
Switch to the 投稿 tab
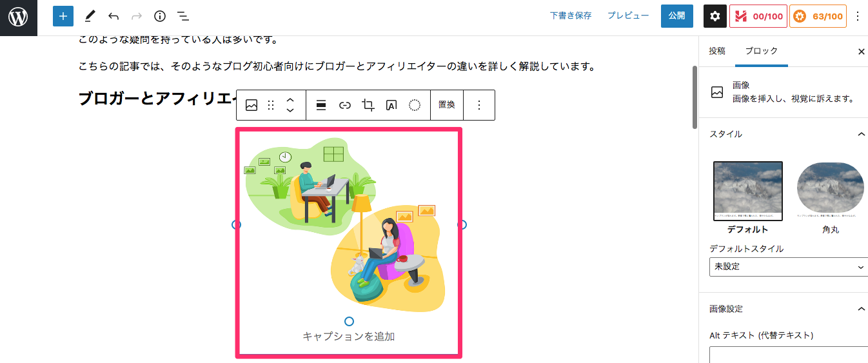[717, 51]
